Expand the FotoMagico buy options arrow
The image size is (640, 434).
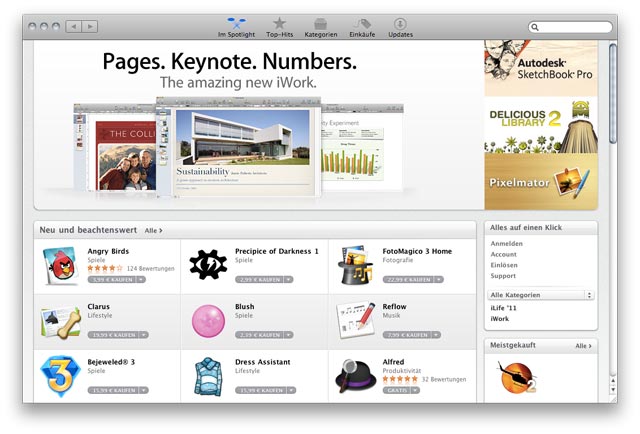tap(439, 280)
